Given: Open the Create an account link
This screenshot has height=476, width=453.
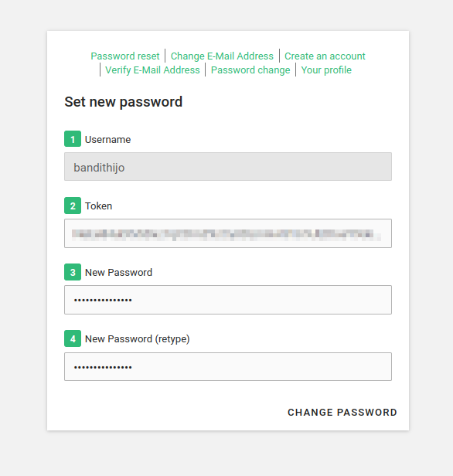Looking at the screenshot, I should point(325,56).
